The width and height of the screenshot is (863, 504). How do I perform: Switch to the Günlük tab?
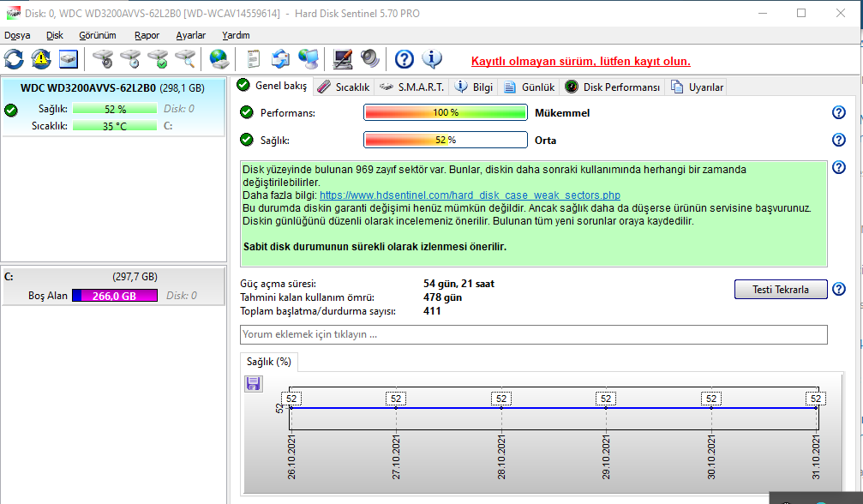point(529,87)
